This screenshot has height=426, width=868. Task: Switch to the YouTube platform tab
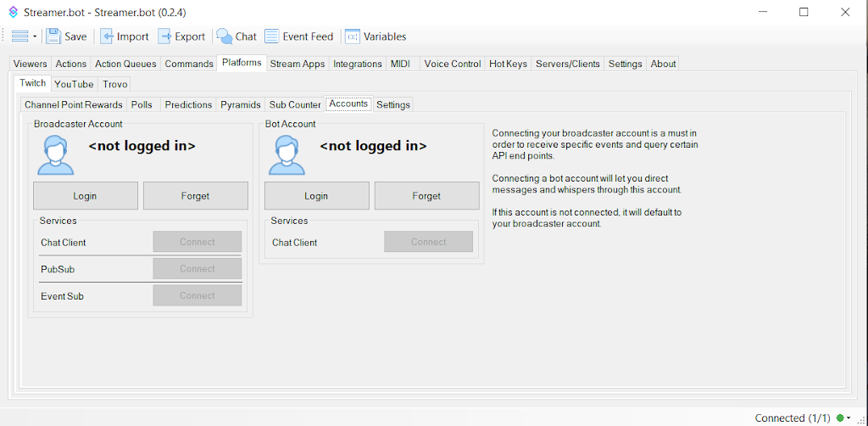pyautogui.click(x=74, y=84)
